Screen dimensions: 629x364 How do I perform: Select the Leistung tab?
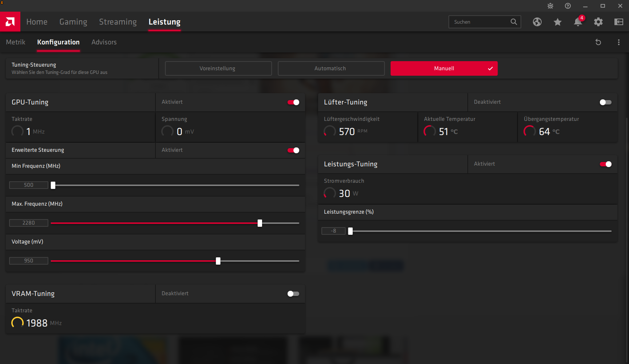[x=165, y=22]
